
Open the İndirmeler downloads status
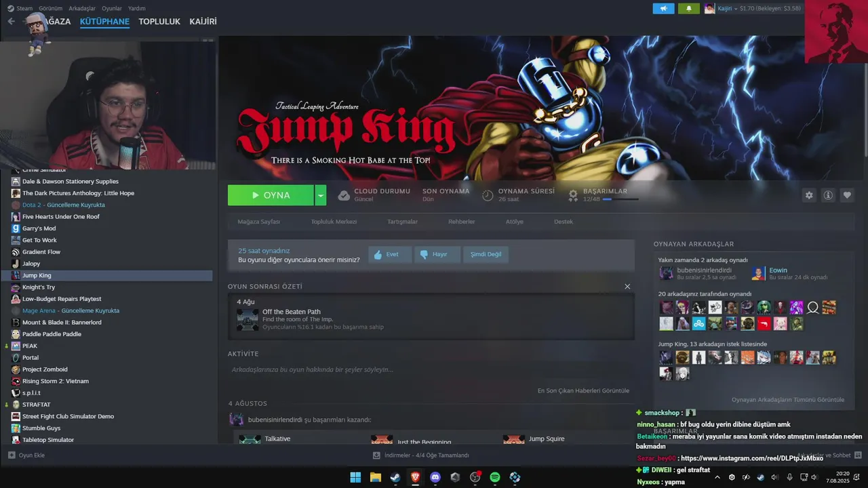[x=421, y=455]
